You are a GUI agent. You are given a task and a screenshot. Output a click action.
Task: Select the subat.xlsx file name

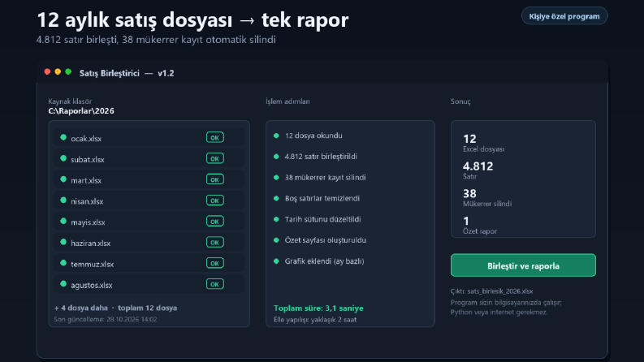pyautogui.click(x=88, y=160)
